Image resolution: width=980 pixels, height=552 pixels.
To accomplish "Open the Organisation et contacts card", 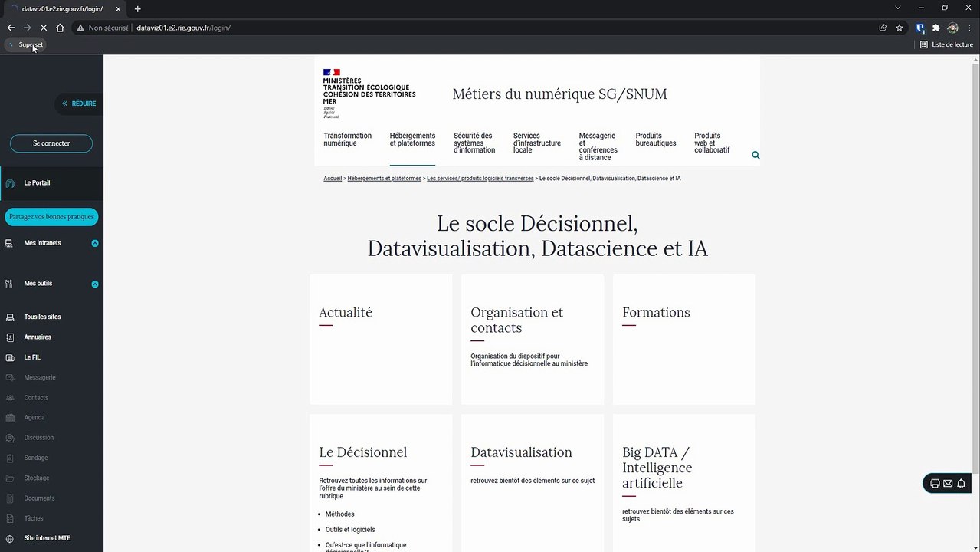I will click(x=533, y=340).
